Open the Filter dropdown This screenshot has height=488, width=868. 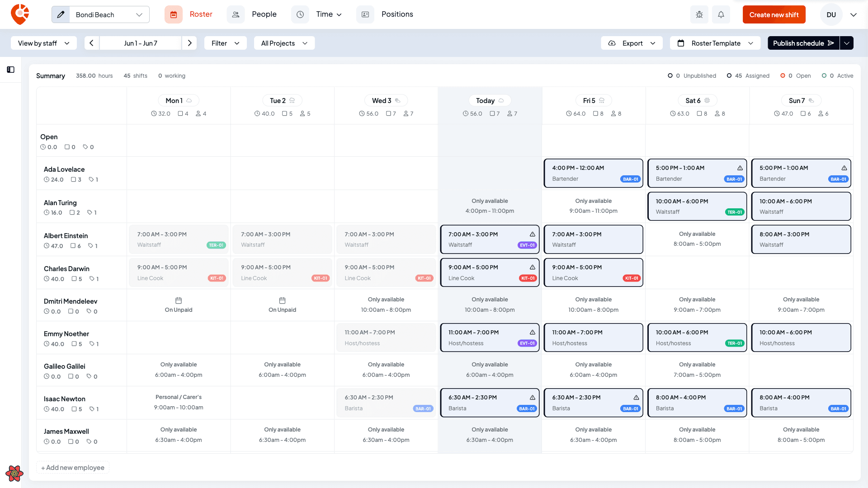tap(226, 43)
